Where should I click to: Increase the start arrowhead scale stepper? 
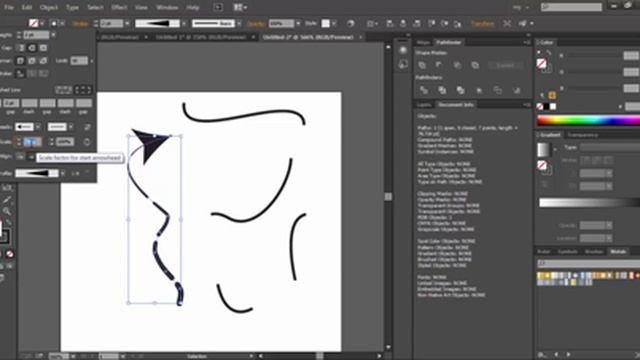pos(18,140)
